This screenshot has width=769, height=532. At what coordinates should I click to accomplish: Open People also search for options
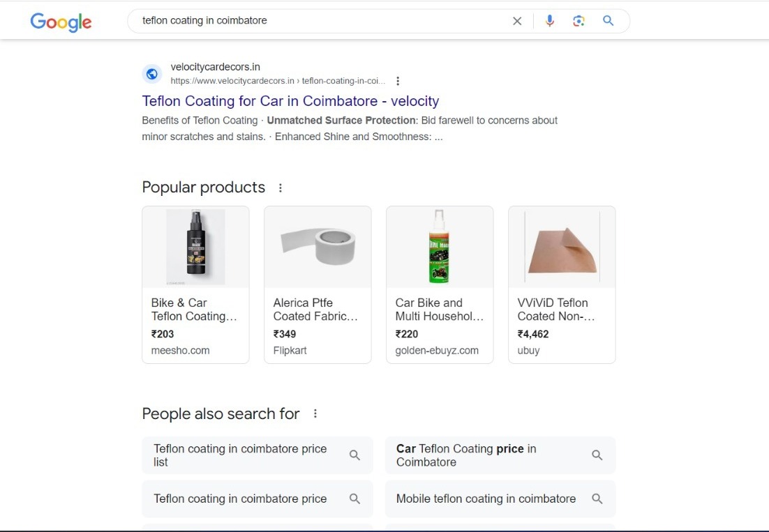tap(315, 413)
